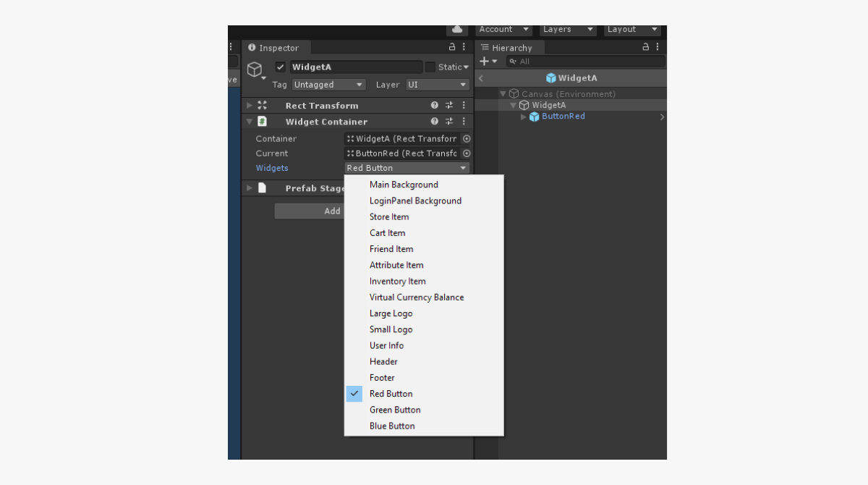This screenshot has width=868, height=485.
Task: Open the Account dropdown button
Action: 503,30
